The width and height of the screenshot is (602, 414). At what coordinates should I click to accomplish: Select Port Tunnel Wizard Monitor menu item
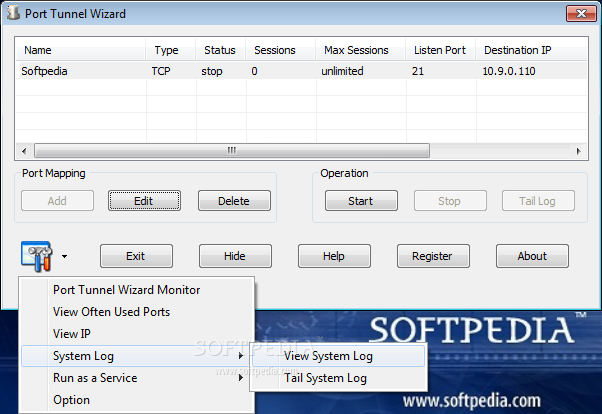coord(136,290)
